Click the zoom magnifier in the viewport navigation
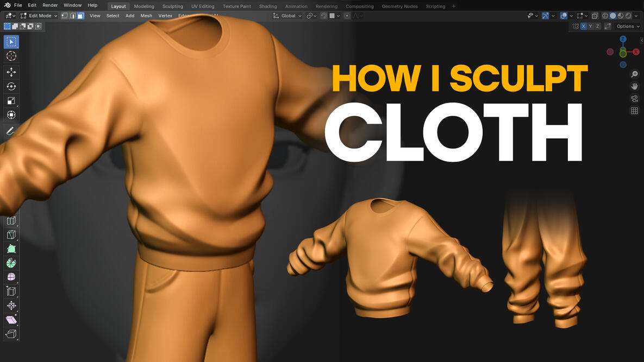The image size is (644, 362). click(634, 73)
